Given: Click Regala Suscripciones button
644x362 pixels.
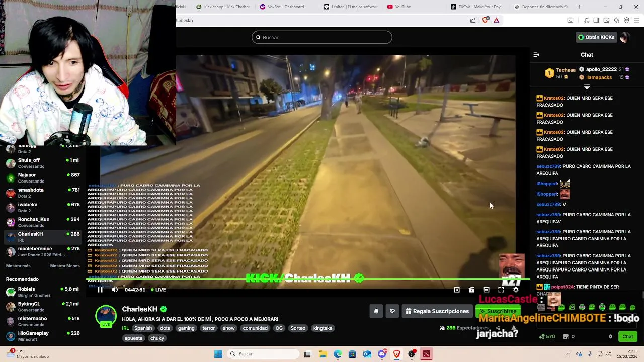Looking at the screenshot, I should (x=437, y=311).
